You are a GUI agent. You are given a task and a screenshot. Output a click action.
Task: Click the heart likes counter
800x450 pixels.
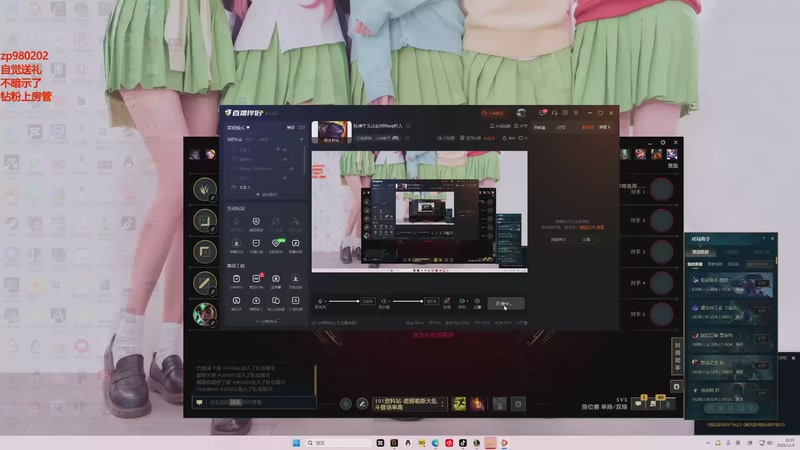click(523, 138)
